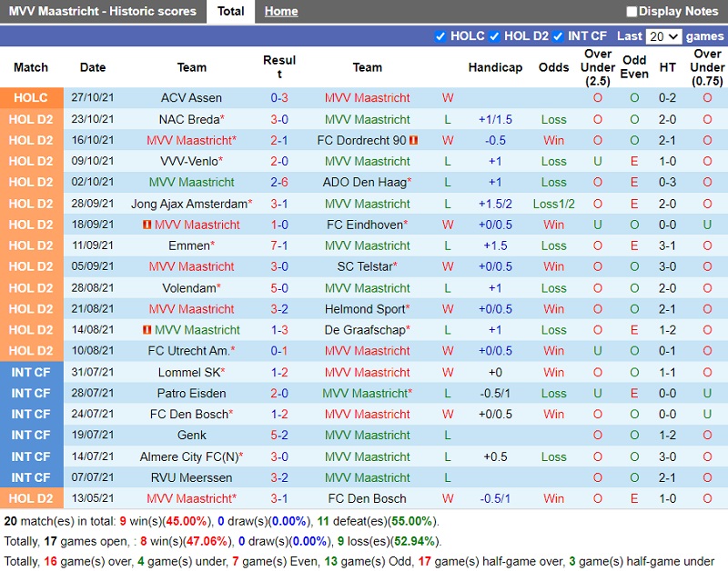Open the Last 20 games dropdown
This screenshot has height=571, width=728.
pyautogui.click(x=662, y=36)
